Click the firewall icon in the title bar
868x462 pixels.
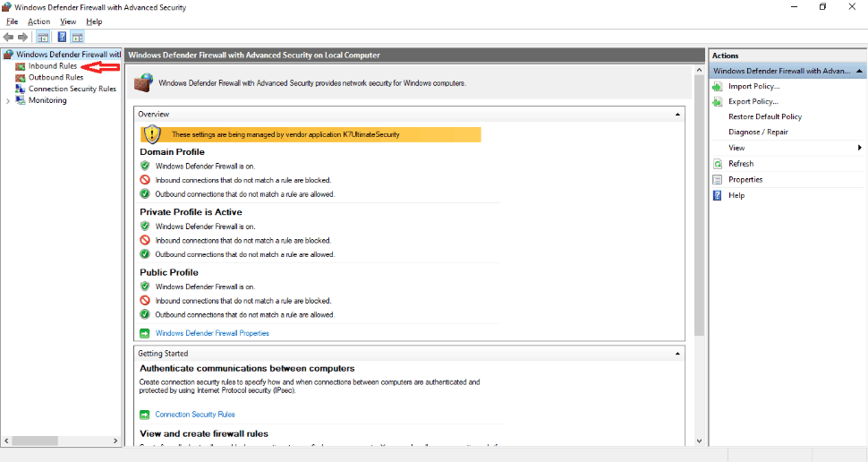(6, 7)
